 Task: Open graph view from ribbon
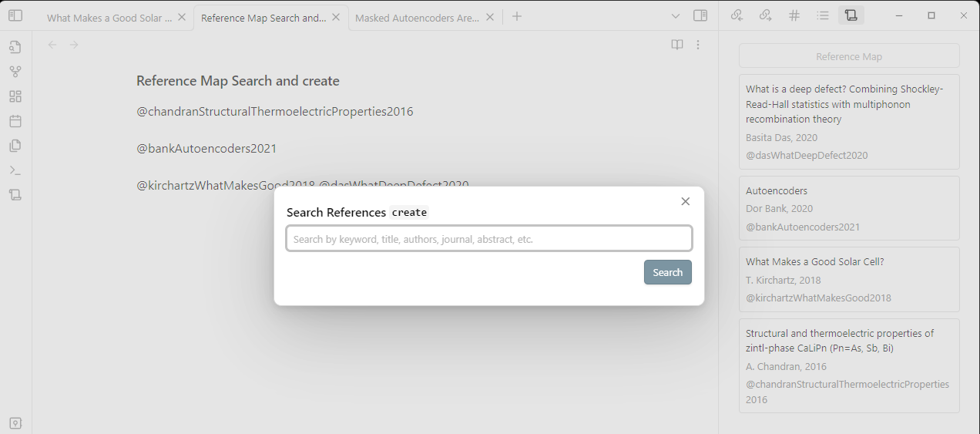click(15, 72)
